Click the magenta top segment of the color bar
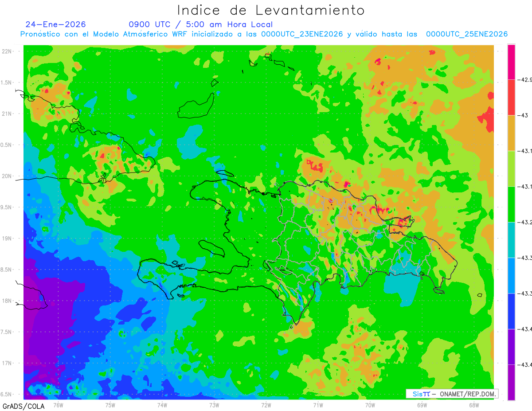The width and height of the screenshot is (532, 411). [511, 62]
